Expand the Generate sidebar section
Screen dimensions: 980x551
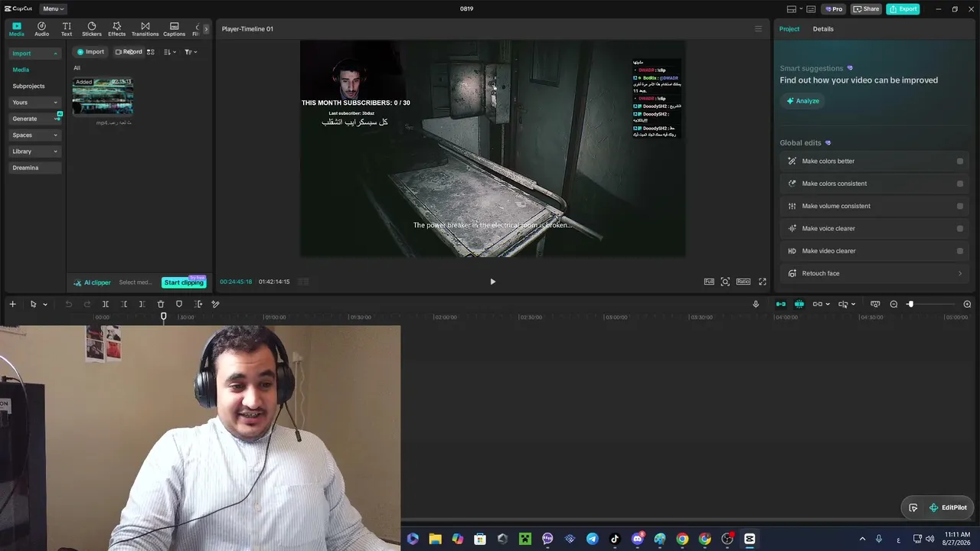point(34,119)
